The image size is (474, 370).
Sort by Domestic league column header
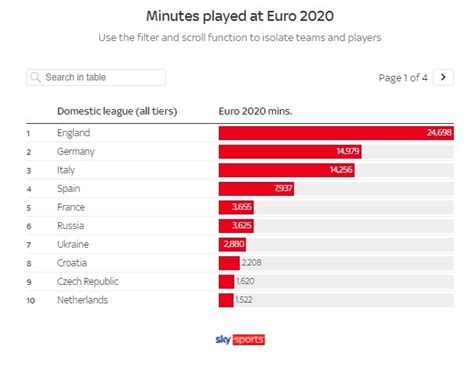(x=117, y=111)
